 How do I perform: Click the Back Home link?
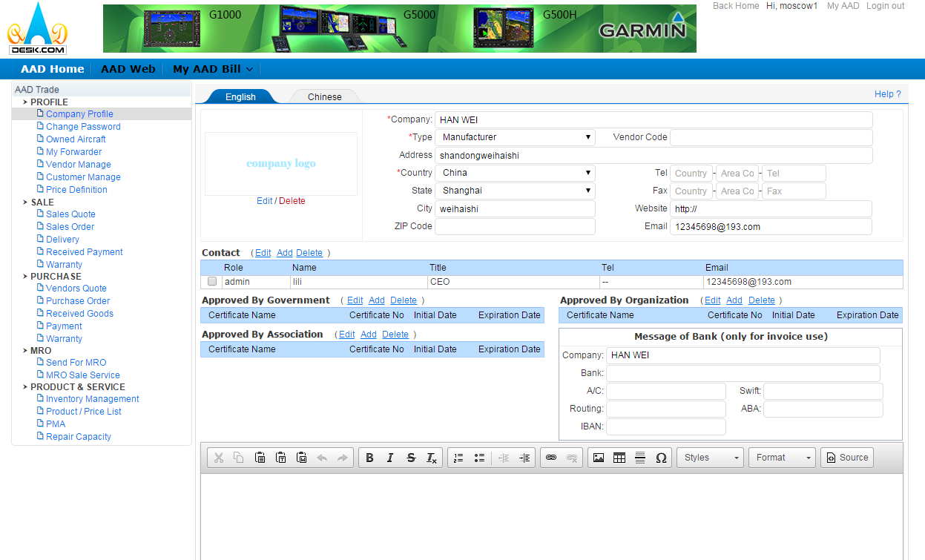pyautogui.click(x=736, y=6)
